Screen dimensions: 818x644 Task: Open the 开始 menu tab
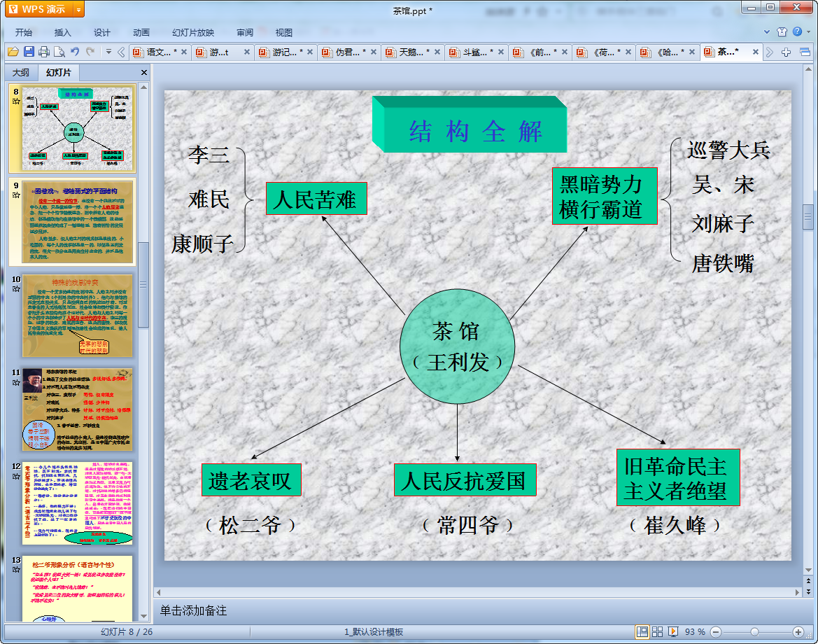[24, 32]
